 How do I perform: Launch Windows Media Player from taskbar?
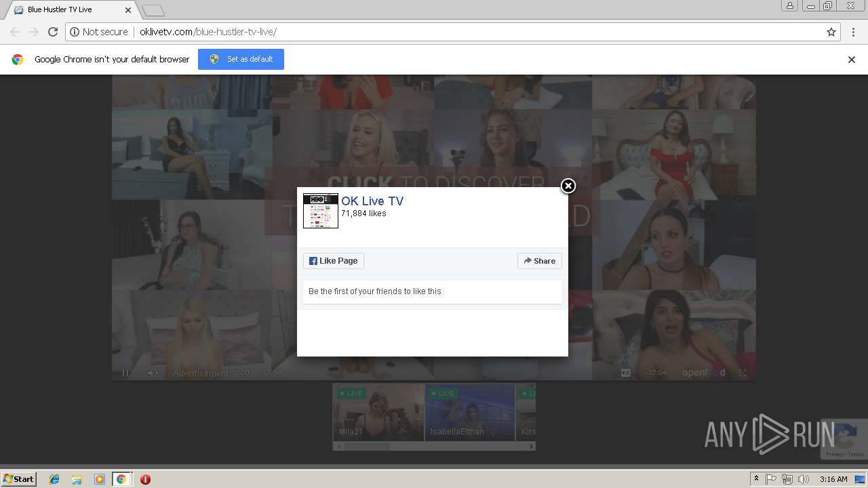(x=99, y=479)
